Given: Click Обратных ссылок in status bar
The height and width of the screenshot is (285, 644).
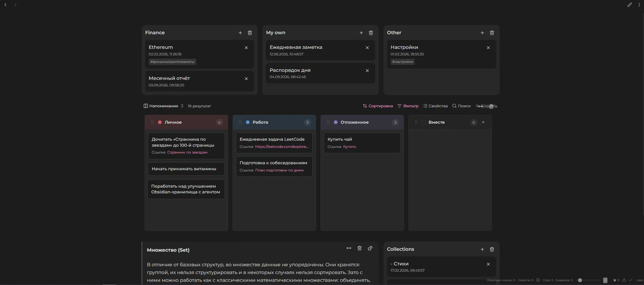Looking at the screenshot, I should click(x=501, y=280).
